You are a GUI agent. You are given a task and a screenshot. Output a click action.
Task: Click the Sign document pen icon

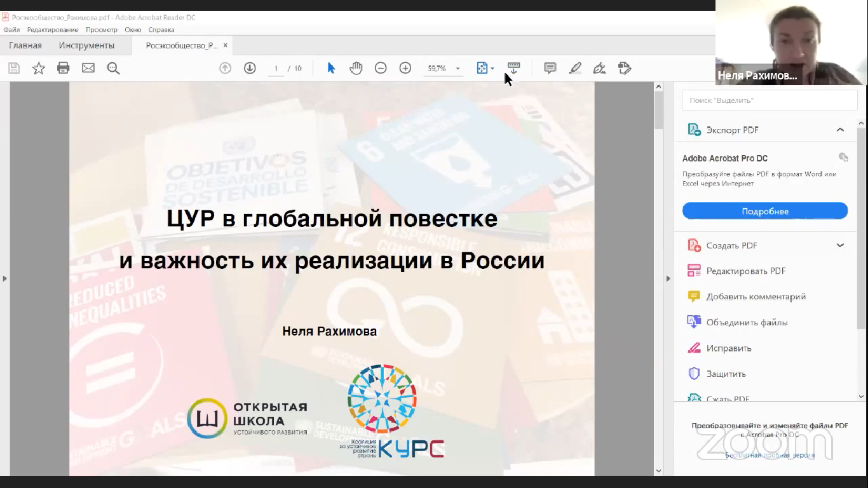[599, 68]
